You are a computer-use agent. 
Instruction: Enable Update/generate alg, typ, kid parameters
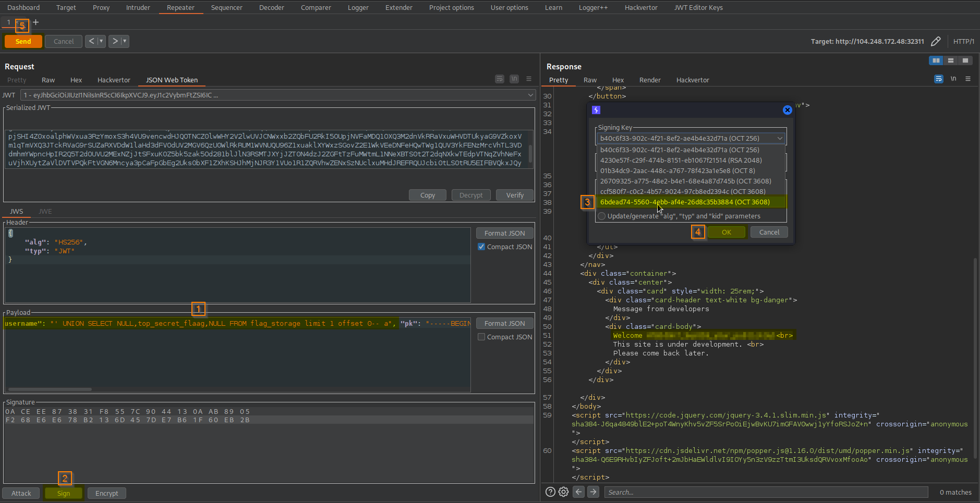coord(602,216)
